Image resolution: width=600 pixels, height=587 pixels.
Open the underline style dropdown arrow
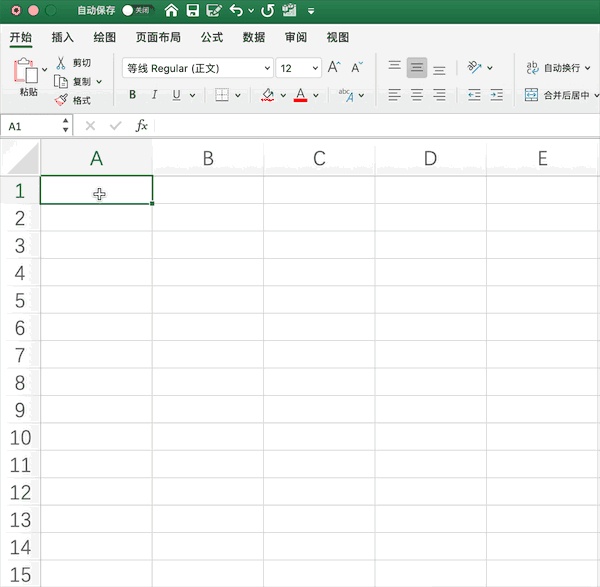192,95
